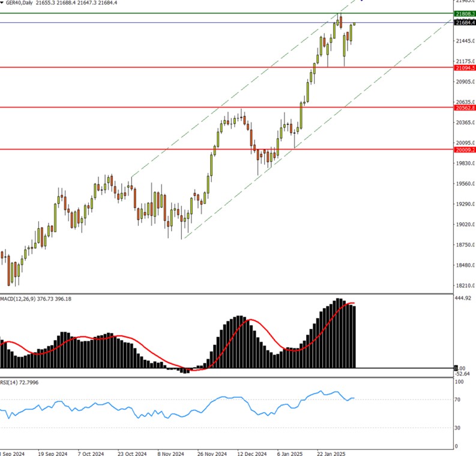476x456 pixels.
Task: Click the red 20562.8 price level tag
Action: [x=465, y=108]
